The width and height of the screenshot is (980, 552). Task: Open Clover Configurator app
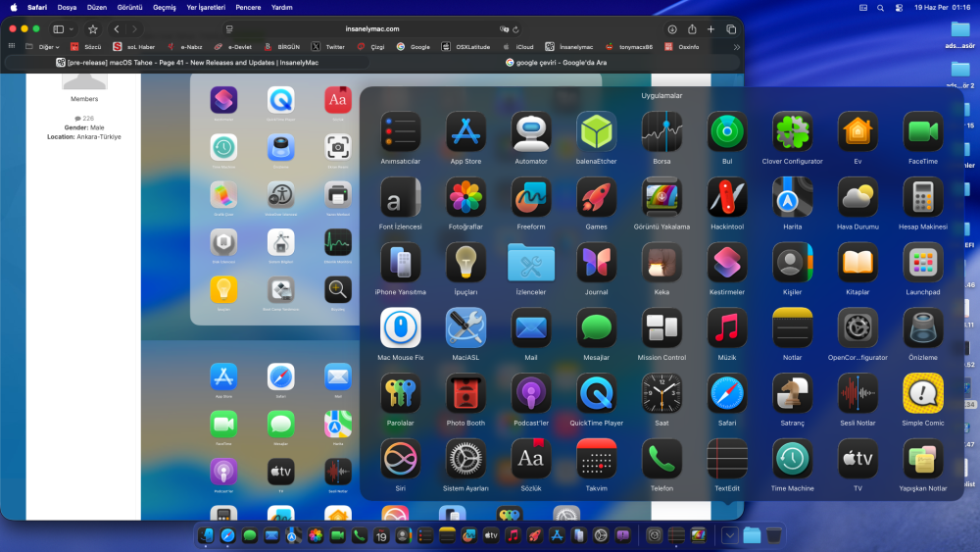[x=792, y=132]
